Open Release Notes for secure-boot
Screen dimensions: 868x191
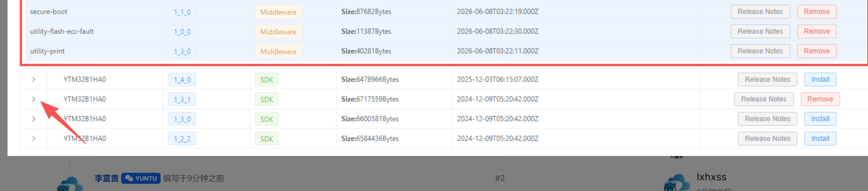pyautogui.click(x=760, y=12)
